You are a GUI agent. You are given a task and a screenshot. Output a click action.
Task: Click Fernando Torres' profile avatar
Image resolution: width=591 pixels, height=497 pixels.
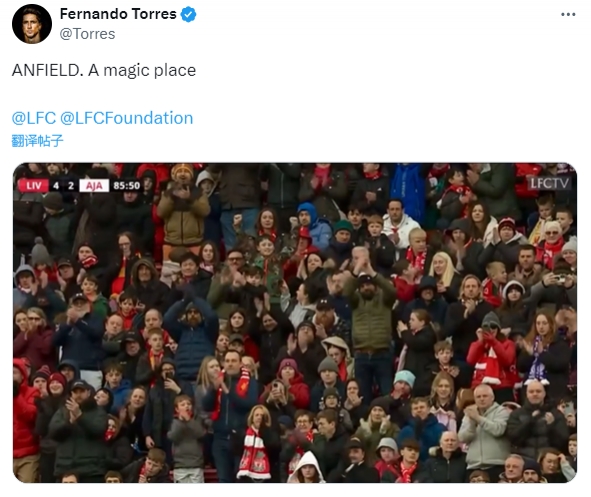coord(32,24)
